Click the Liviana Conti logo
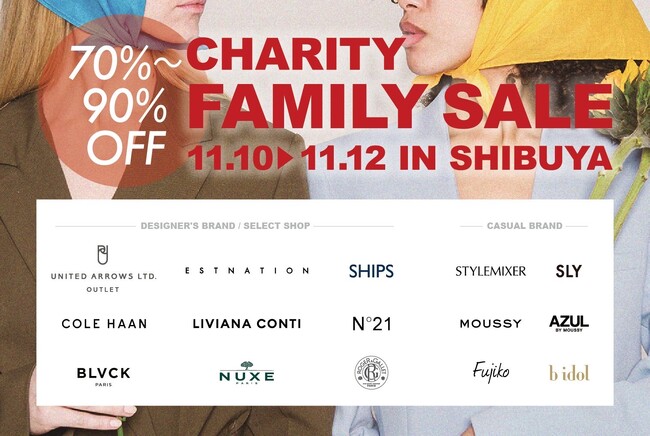 [x=246, y=324]
